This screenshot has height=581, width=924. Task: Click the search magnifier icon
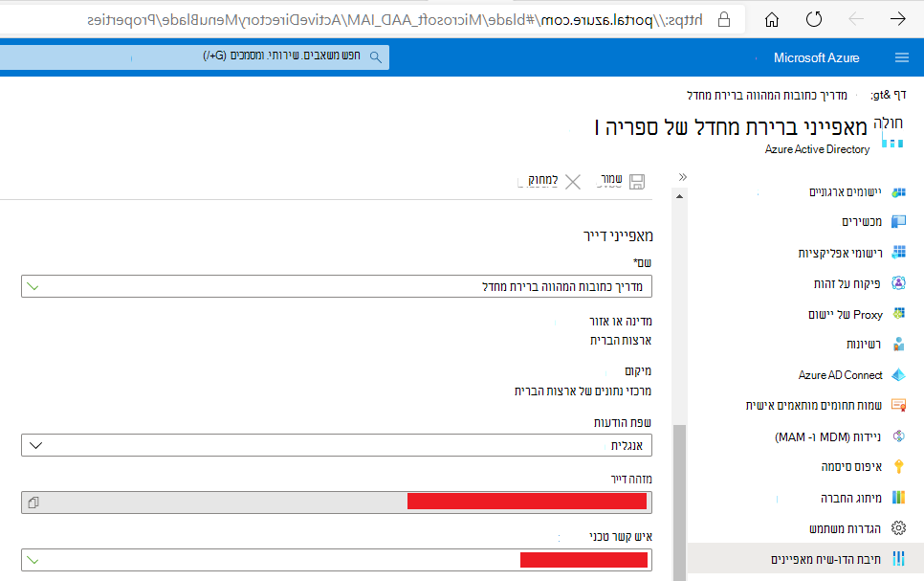[375, 57]
